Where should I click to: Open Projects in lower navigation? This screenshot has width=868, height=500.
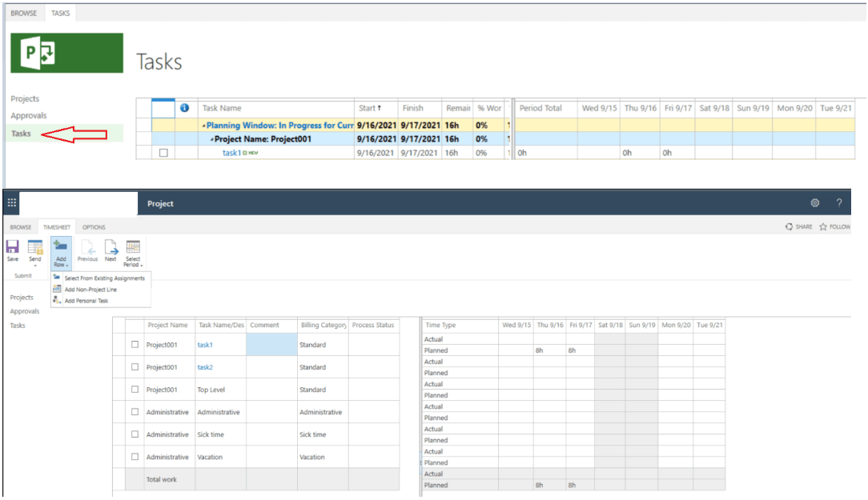(22, 297)
